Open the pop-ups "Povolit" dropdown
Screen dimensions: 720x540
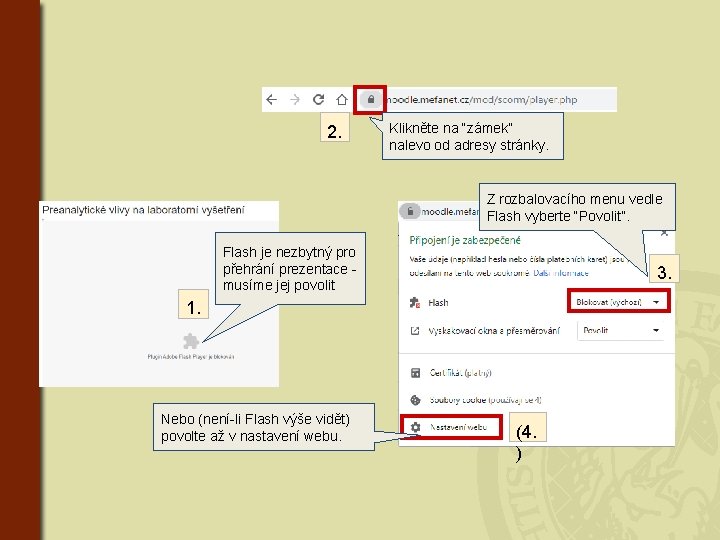tap(620, 331)
